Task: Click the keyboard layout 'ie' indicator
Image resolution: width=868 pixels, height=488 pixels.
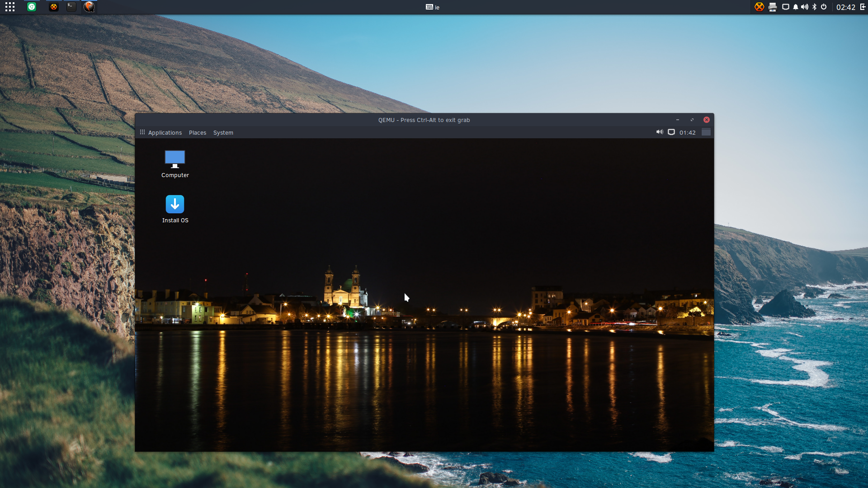Action: click(433, 7)
